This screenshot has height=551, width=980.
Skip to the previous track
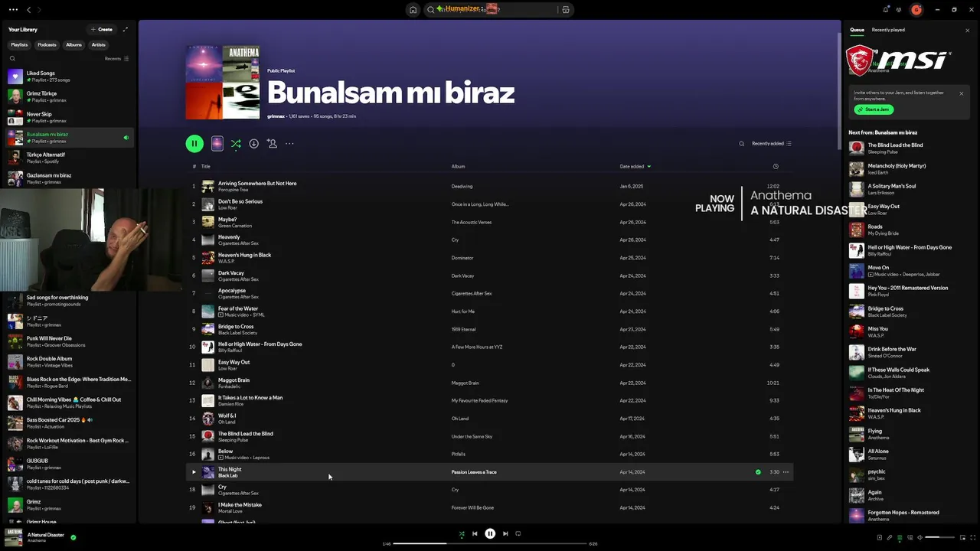[475, 533]
